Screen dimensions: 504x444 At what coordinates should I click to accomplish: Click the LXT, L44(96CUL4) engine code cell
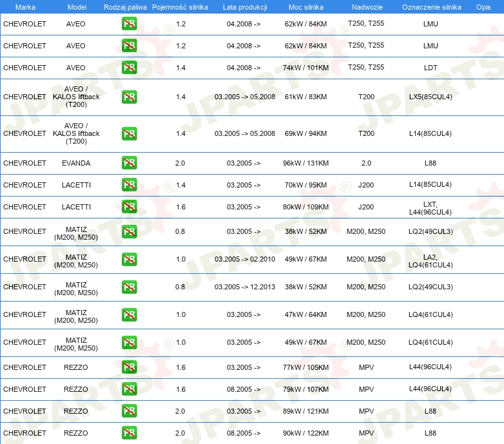click(x=431, y=208)
